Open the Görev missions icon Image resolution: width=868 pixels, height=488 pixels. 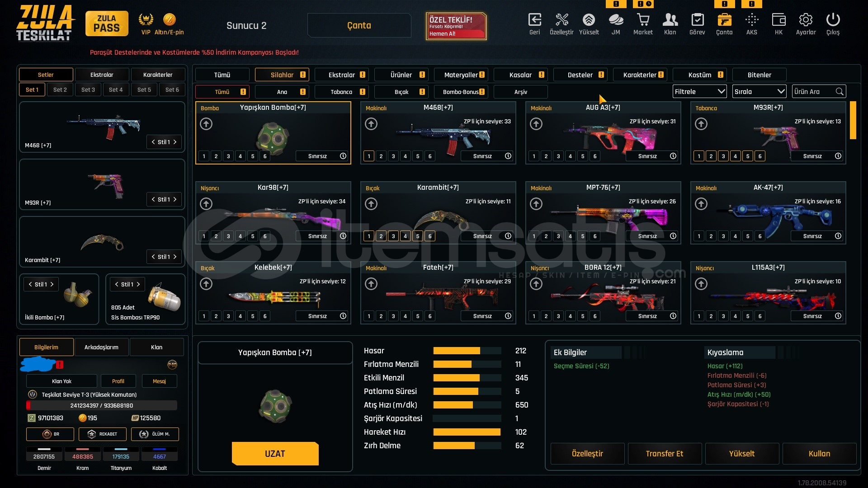[x=697, y=20]
